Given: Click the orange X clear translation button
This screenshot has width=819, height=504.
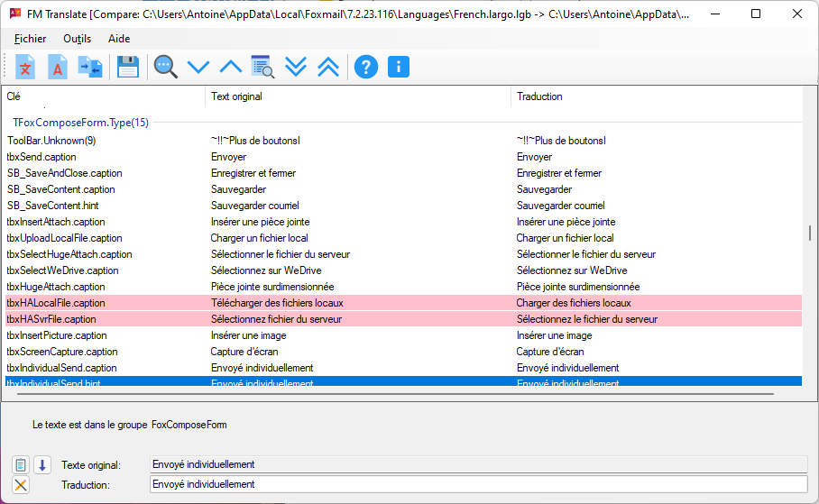Looking at the screenshot, I should (22, 485).
